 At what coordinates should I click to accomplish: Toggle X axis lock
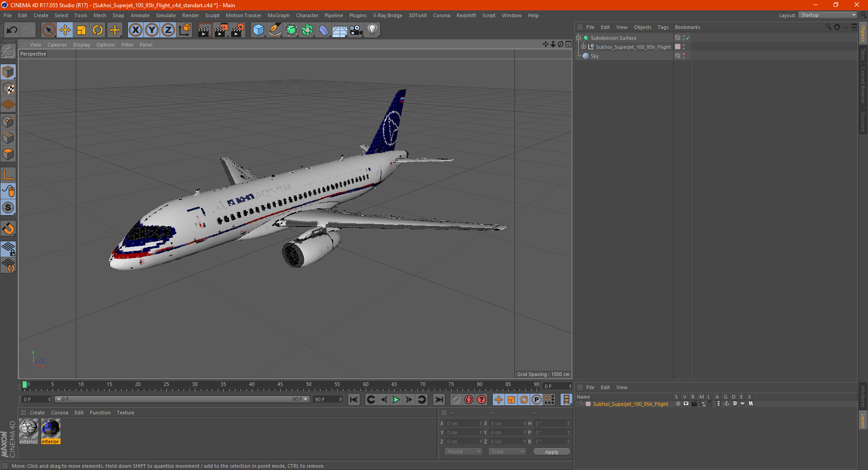coord(135,30)
